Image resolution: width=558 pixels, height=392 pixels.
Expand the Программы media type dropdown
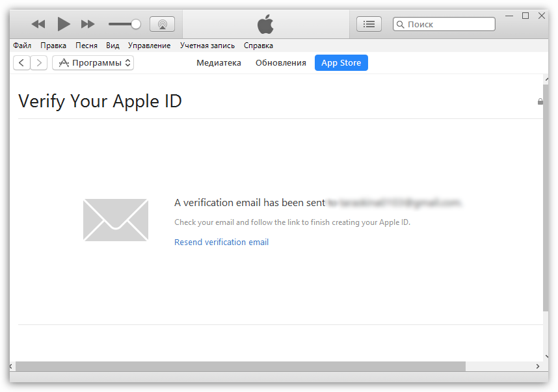pos(93,62)
